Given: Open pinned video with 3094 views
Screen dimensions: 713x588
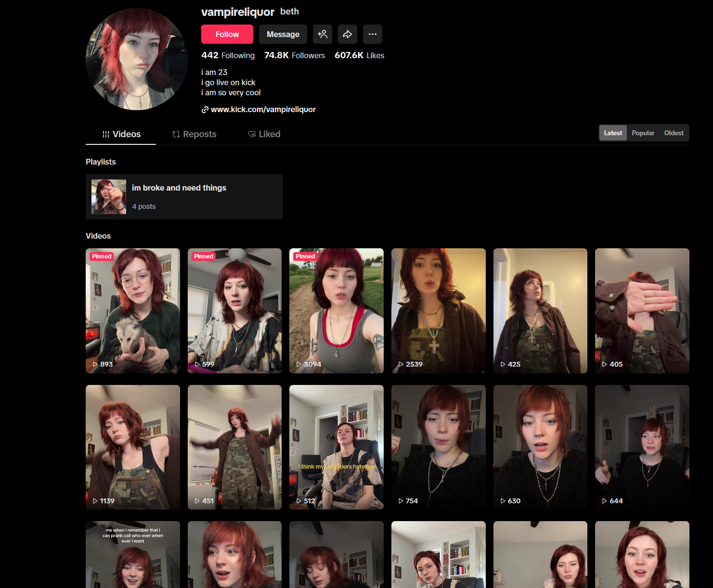Looking at the screenshot, I should pos(337,311).
